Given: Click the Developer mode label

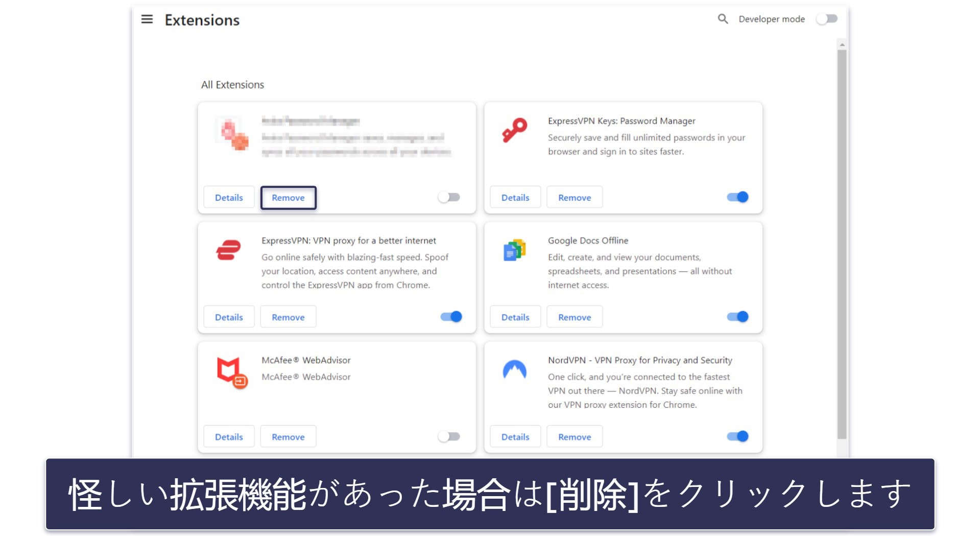Looking at the screenshot, I should [x=772, y=19].
